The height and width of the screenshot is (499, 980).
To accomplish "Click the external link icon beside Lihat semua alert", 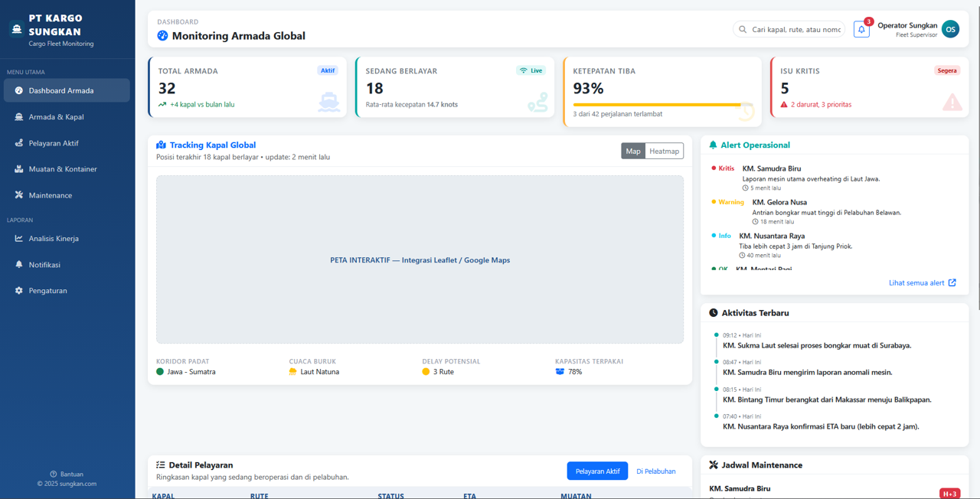I will pos(952,282).
